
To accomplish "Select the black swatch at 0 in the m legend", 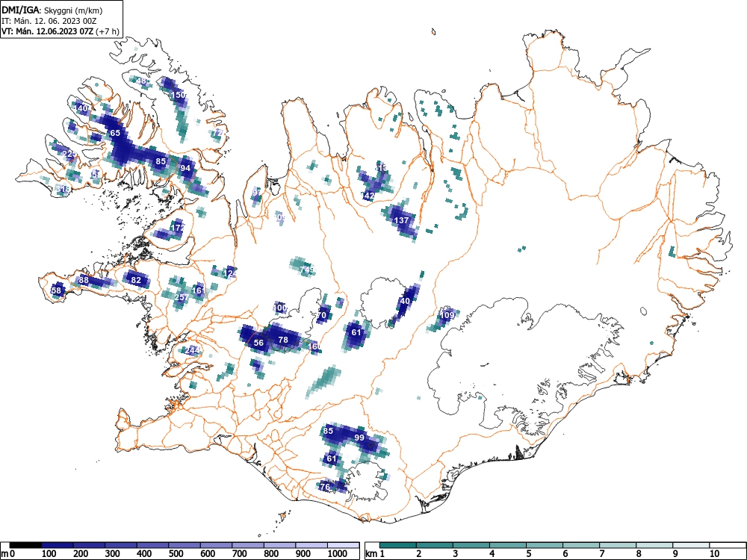I will point(25,545).
